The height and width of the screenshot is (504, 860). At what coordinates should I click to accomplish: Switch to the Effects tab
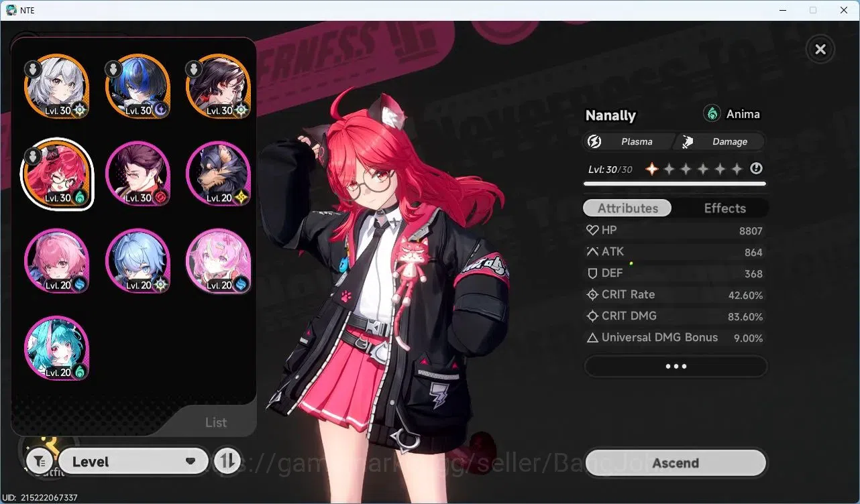point(724,208)
